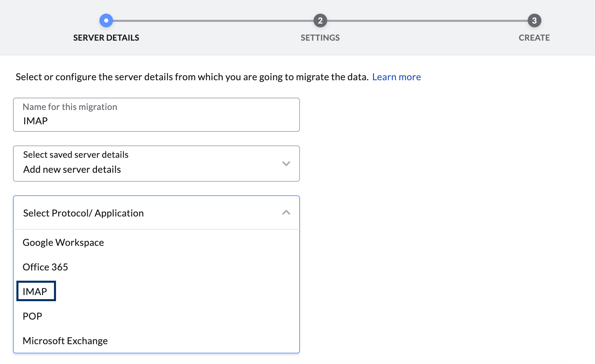
Task: Choose Microsoft Exchange from the list
Action: (x=65, y=340)
